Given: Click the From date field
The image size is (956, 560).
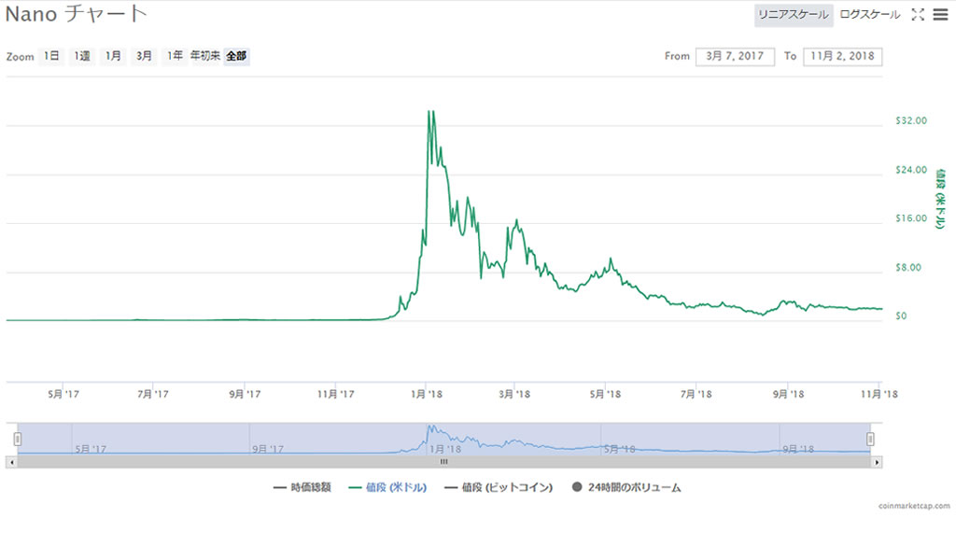Looking at the screenshot, I should tap(735, 57).
